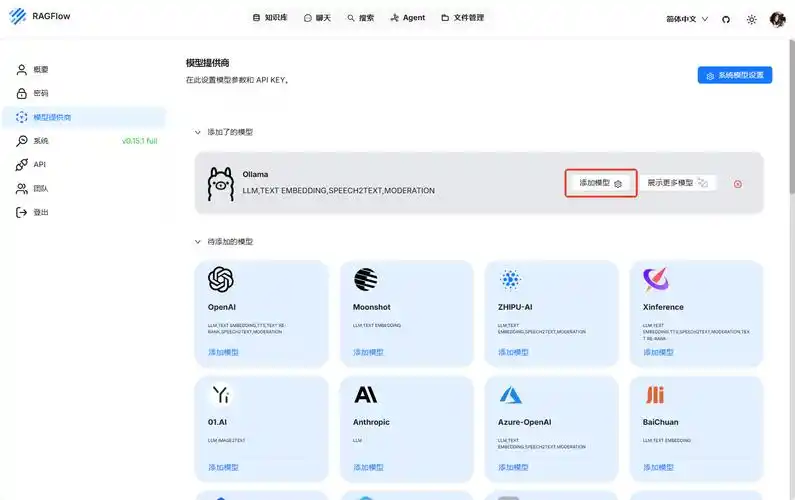795x500 pixels.
Task: Collapse the 添加了的模型 section
Action: 198,132
